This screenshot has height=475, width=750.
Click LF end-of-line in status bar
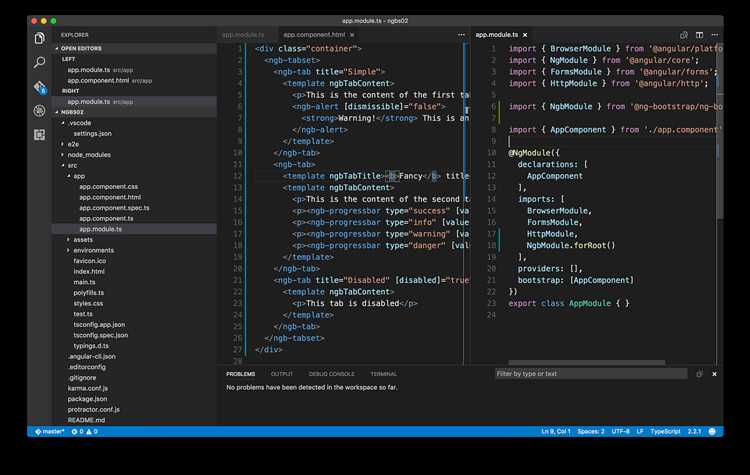coord(640,431)
